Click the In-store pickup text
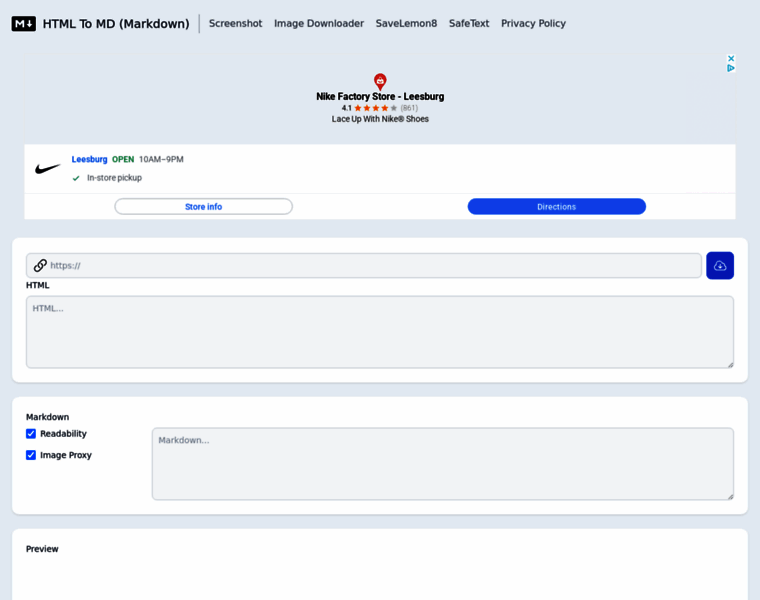Viewport: 760px width, 600px height. point(114,178)
